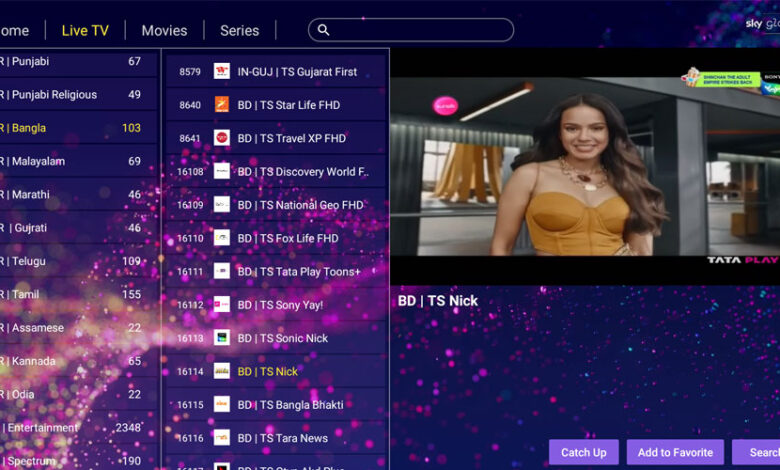The height and width of the screenshot is (470, 780).
Task: Open the Series tab
Action: [x=239, y=30]
